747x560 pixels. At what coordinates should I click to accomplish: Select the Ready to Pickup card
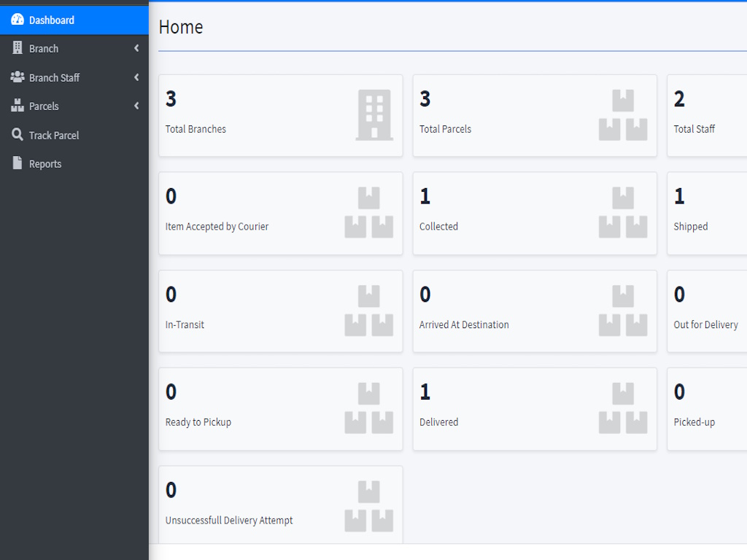[x=280, y=408]
